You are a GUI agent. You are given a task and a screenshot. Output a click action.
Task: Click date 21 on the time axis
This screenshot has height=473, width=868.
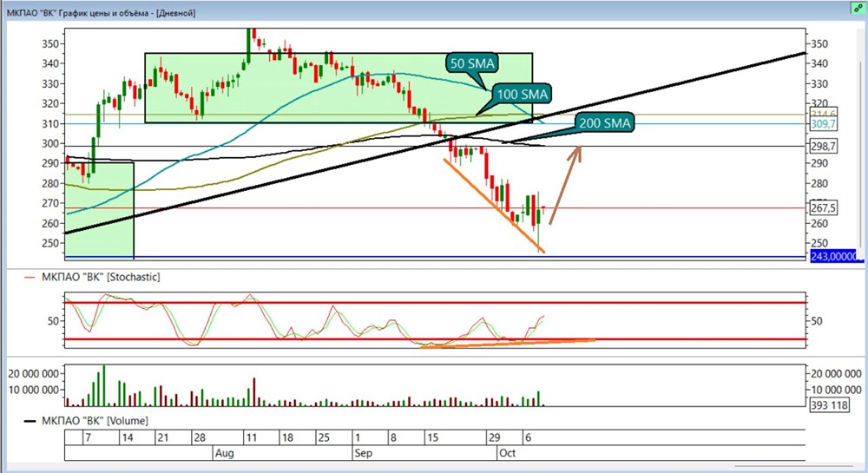click(162, 437)
